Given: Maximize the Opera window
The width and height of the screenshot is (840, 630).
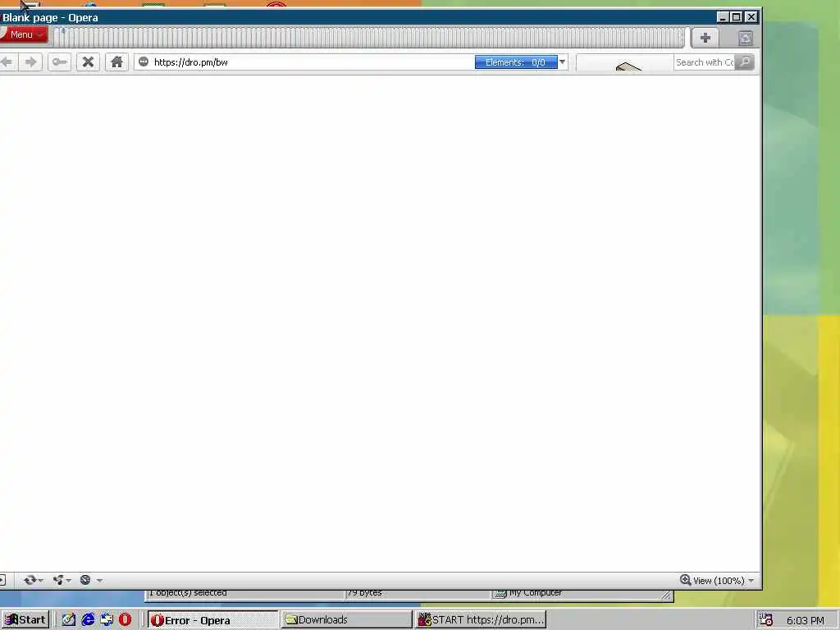Looking at the screenshot, I should [x=737, y=17].
